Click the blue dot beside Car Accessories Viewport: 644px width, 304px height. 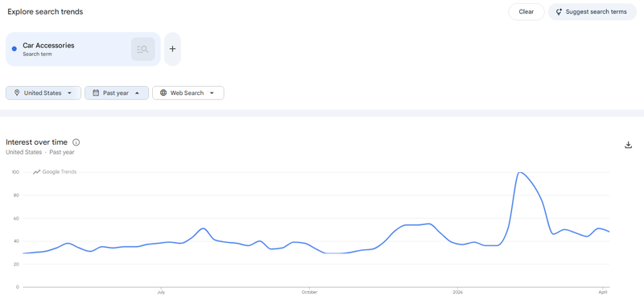14,49
